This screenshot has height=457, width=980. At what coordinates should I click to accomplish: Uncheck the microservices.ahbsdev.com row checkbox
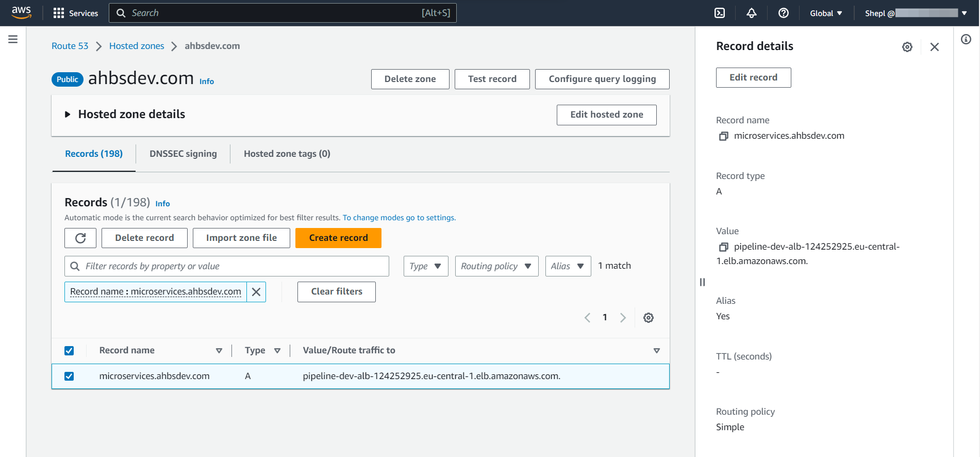pyautogui.click(x=69, y=377)
